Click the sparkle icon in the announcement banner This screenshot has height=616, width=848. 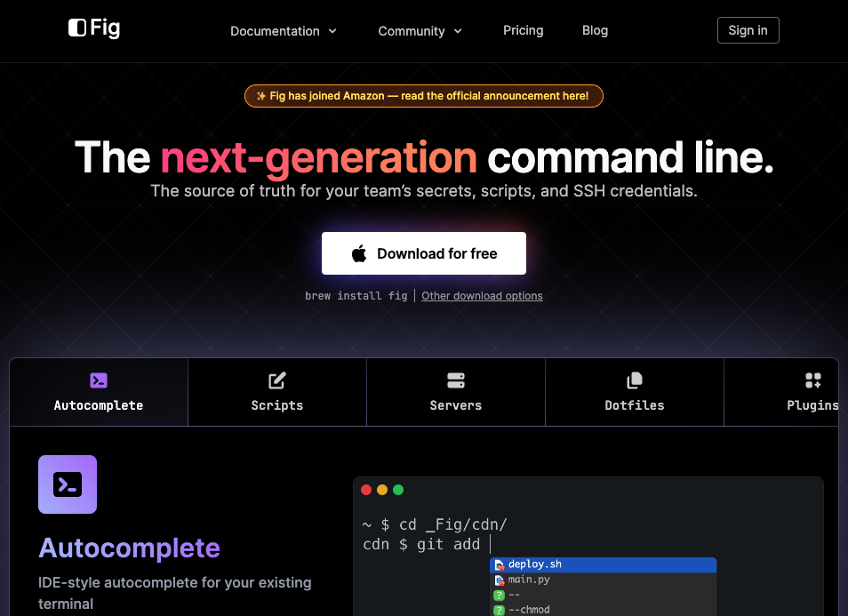coord(260,96)
